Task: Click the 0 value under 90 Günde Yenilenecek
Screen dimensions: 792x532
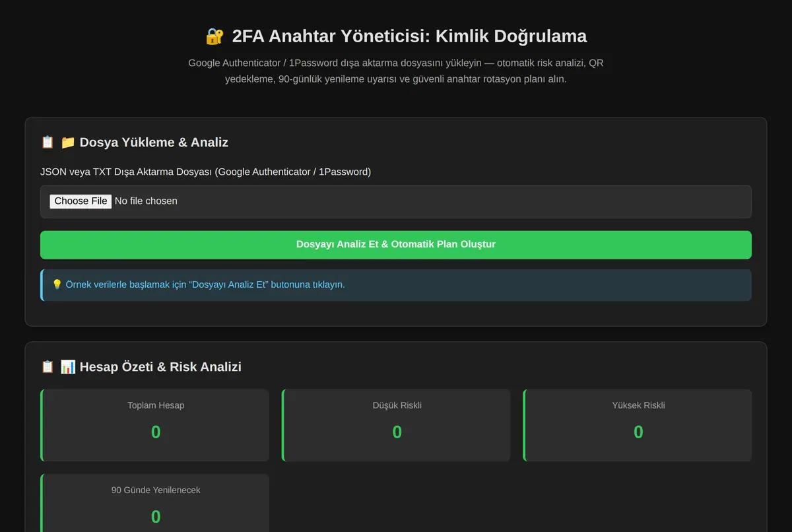Action: click(x=156, y=517)
